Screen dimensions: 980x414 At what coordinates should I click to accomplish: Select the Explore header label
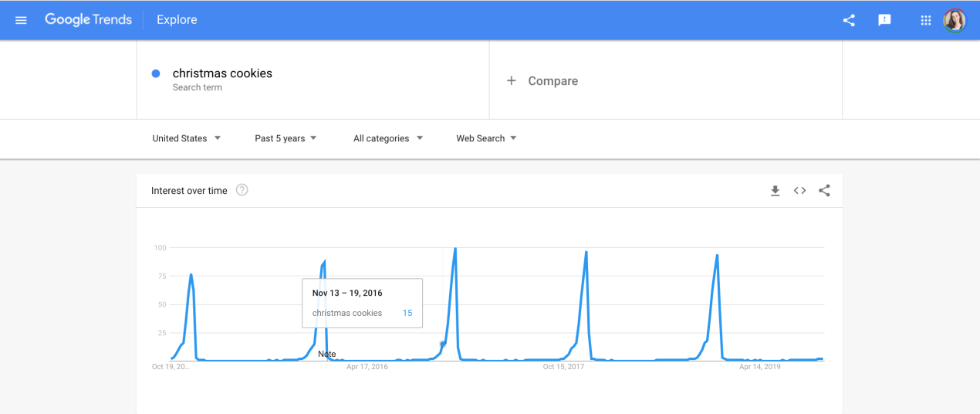pyautogui.click(x=177, y=20)
